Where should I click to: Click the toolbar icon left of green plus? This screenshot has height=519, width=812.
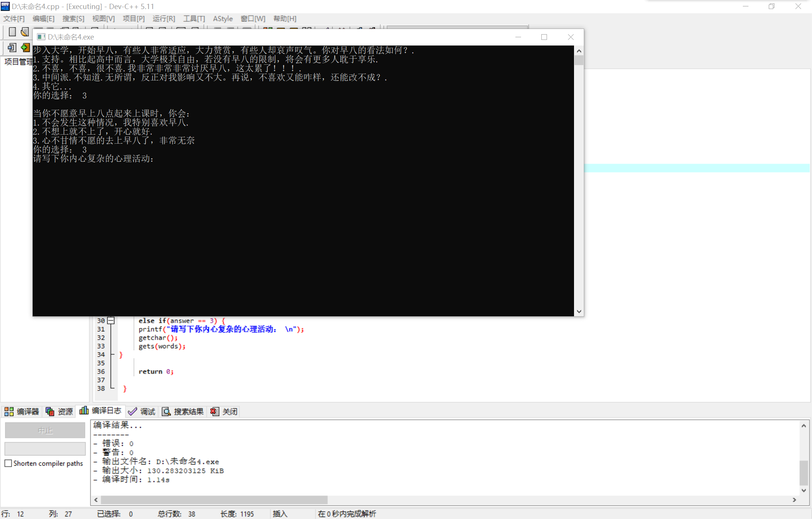pyautogui.click(x=12, y=48)
